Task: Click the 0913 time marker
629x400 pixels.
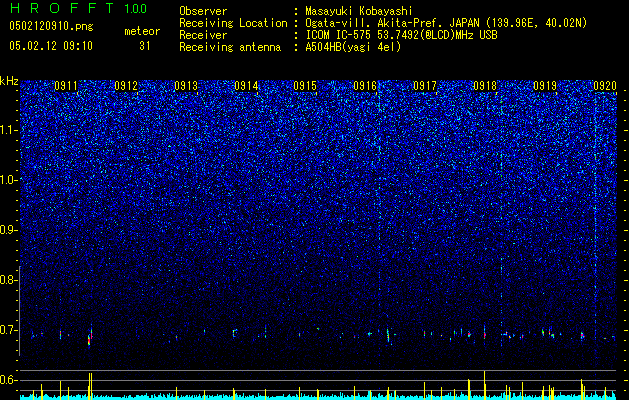Action: pos(186,86)
